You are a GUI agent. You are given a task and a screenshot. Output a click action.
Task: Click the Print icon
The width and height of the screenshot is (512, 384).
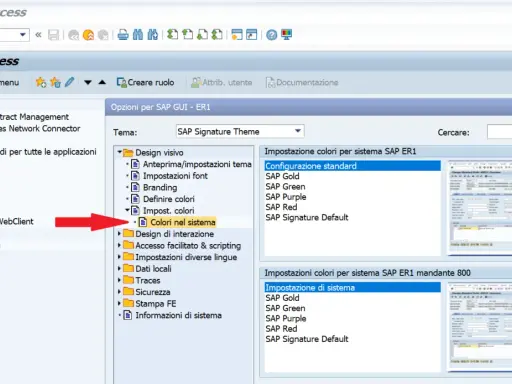point(123,35)
